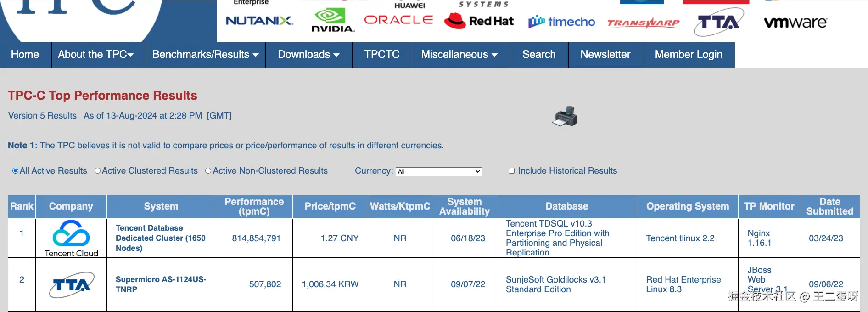Open the NVIDIA sponsor logo

point(333,21)
